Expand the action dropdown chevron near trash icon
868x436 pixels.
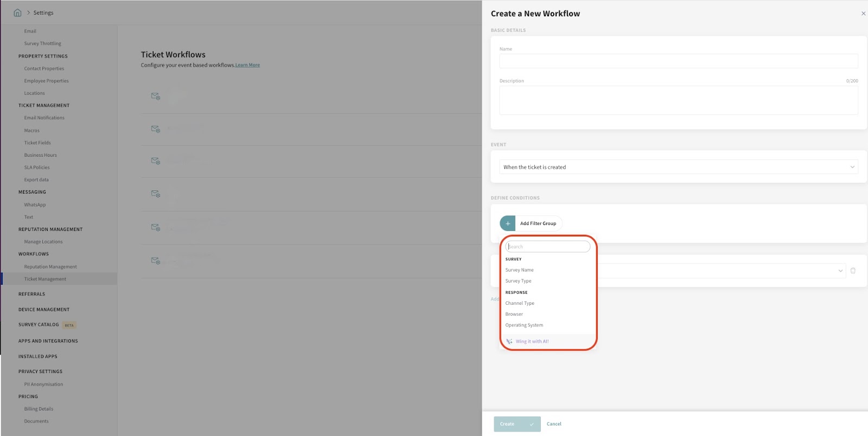[x=840, y=271]
